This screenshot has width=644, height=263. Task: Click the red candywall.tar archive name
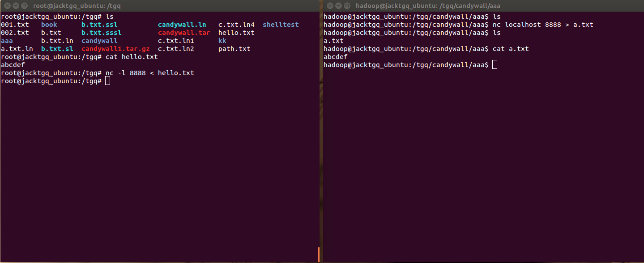coord(184,33)
